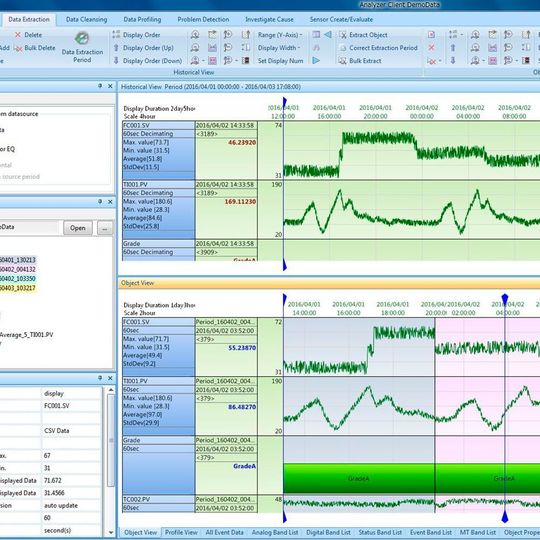
Task: Click blue left-arrow icon in Historical View group
Action: [328, 34]
